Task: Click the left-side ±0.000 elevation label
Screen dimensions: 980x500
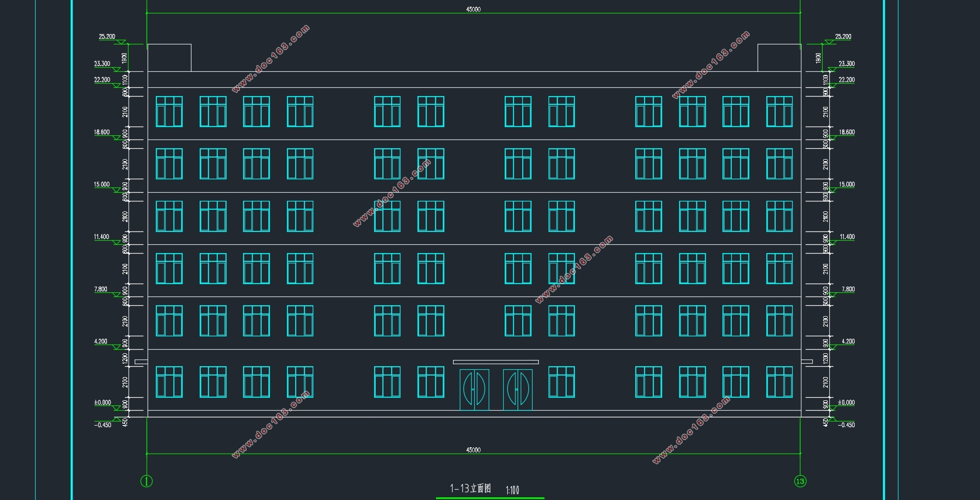Action: (x=102, y=403)
